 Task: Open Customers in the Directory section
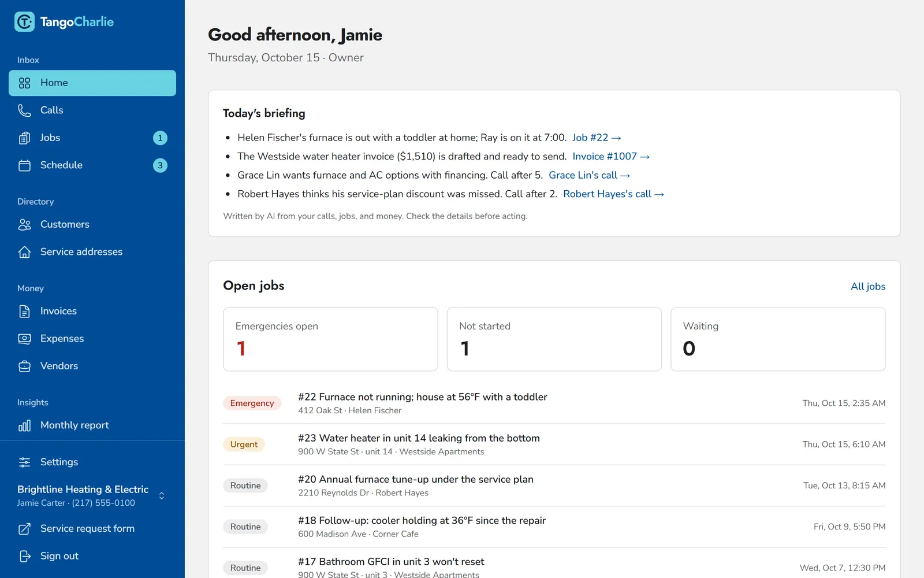click(x=92, y=224)
